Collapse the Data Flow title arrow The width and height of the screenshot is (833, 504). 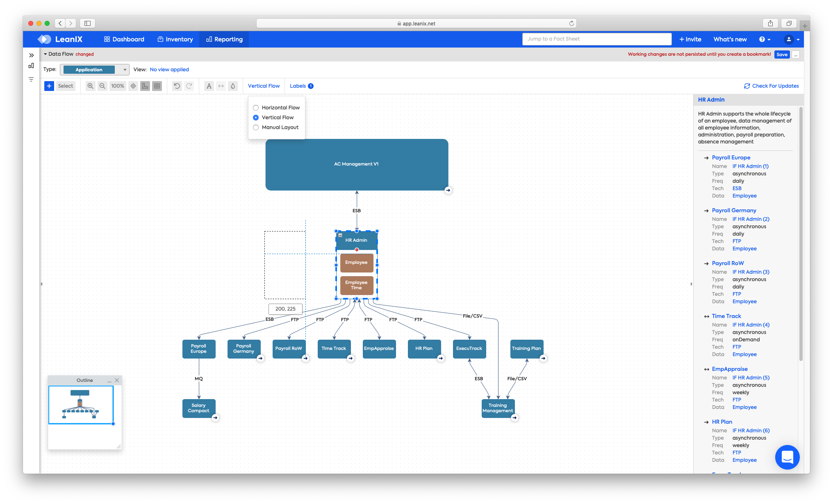pos(46,54)
